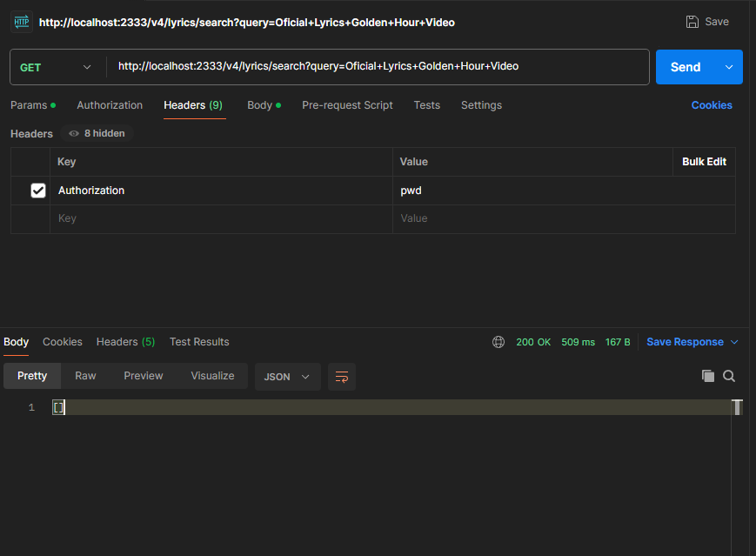Open the Pre-request Script tab
This screenshot has width=756, height=556.
pos(347,105)
